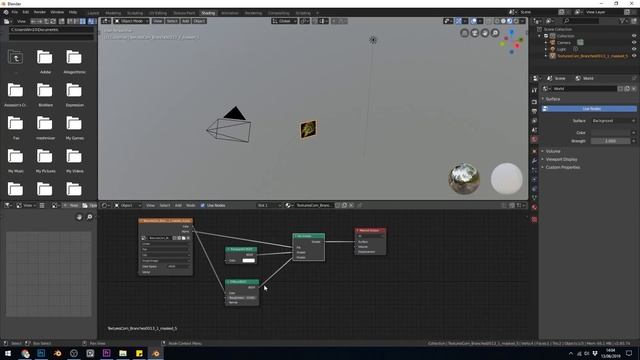Image resolution: width=640 pixels, height=360 pixels.
Task: Expand the Volume panel
Action: coord(553,151)
